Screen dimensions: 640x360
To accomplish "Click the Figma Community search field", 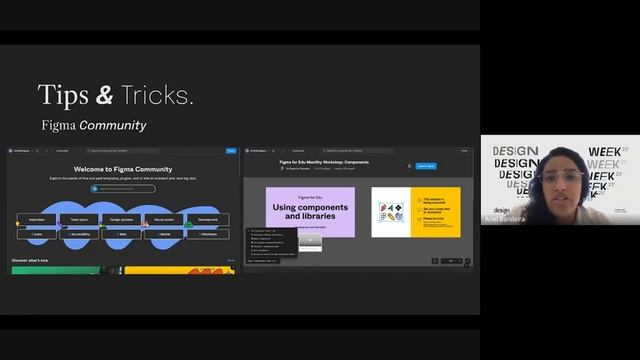I will [123, 189].
